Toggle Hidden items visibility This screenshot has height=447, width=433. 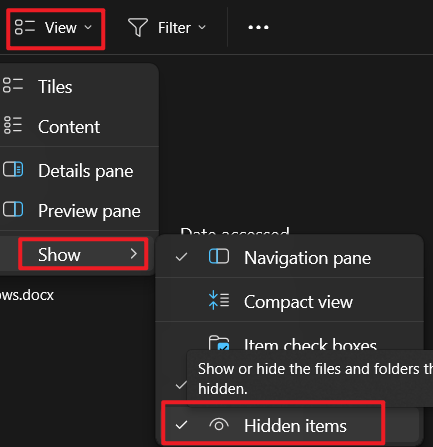(x=289, y=426)
